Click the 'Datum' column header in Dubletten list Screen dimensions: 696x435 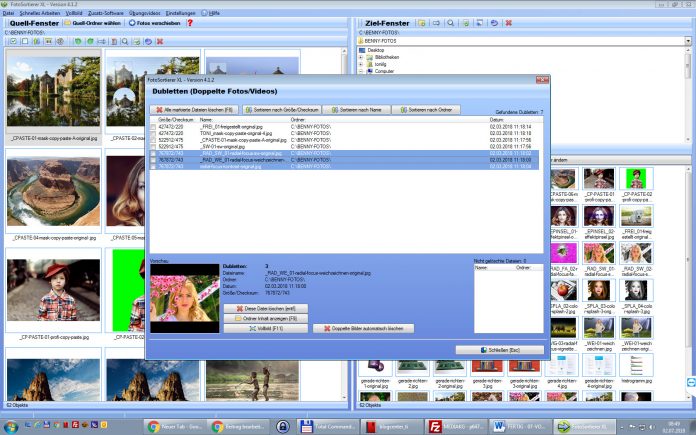coord(497,120)
